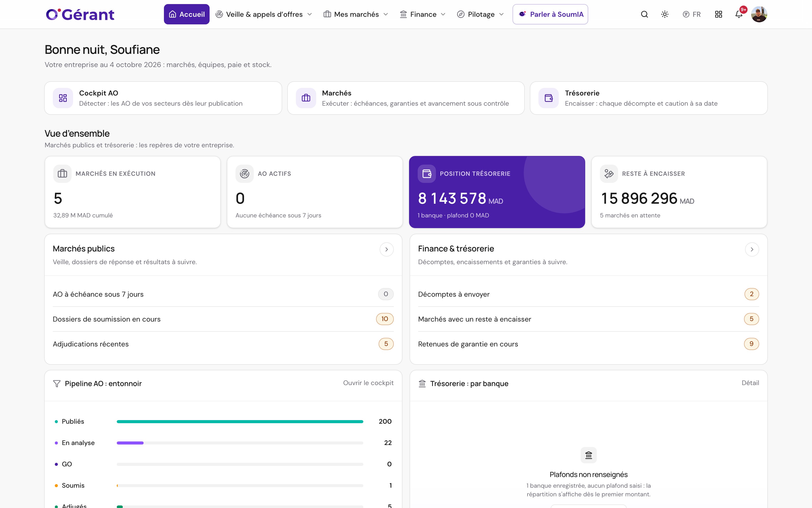Screen dimensions: 812x508
Task: Select Décomptes à envoyer row
Action: (x=588, y=294)
